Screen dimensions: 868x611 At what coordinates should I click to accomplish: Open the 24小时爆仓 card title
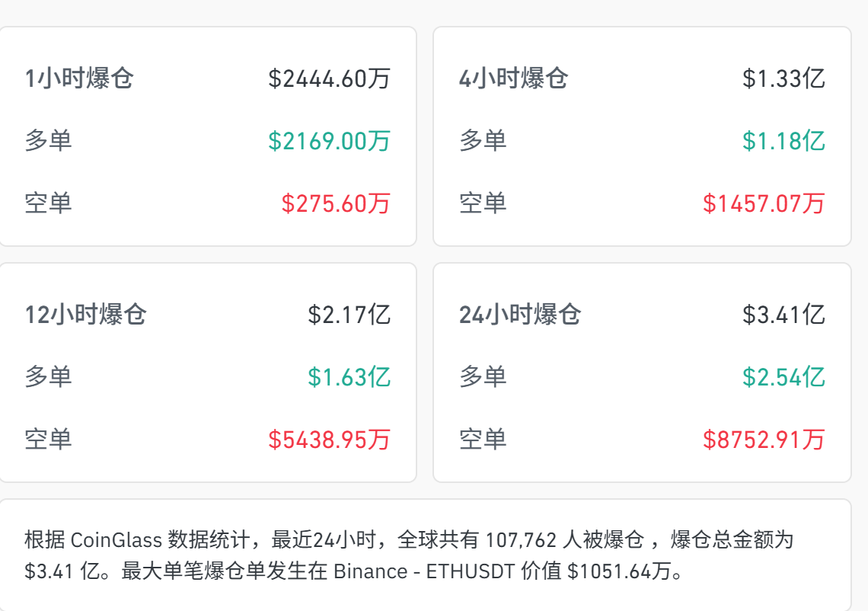(520, 315)
